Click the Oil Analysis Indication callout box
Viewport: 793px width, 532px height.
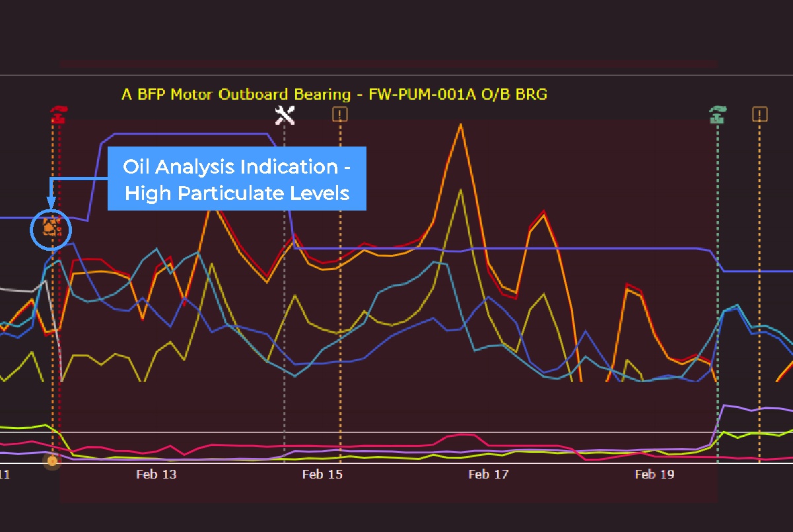237,179
